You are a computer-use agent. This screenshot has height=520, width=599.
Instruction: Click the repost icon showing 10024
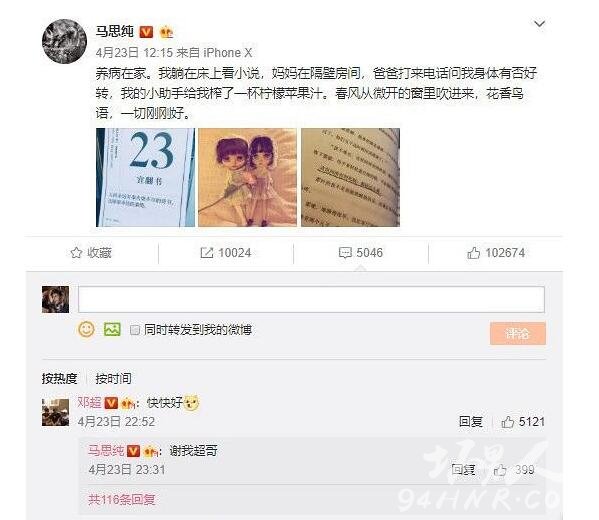206,253
